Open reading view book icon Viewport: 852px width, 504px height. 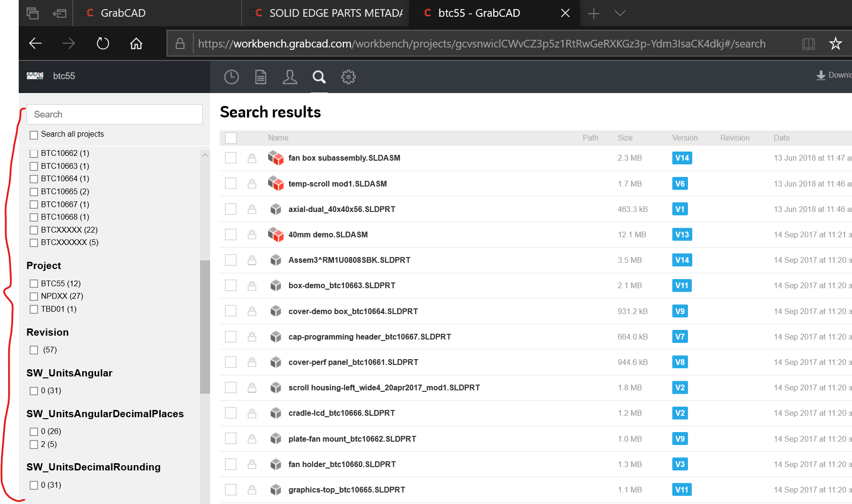click(x=809, y=44)
